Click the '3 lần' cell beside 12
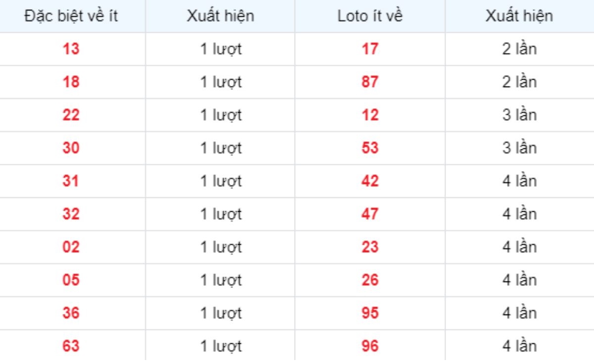The height and width of the screenshot is (364, 594). tap(519, 115)
